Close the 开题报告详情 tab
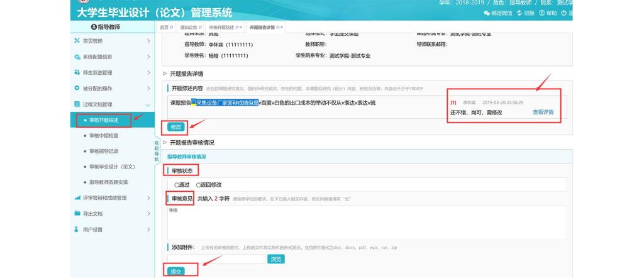Screen dimensions: 644x278 point(281,28)
